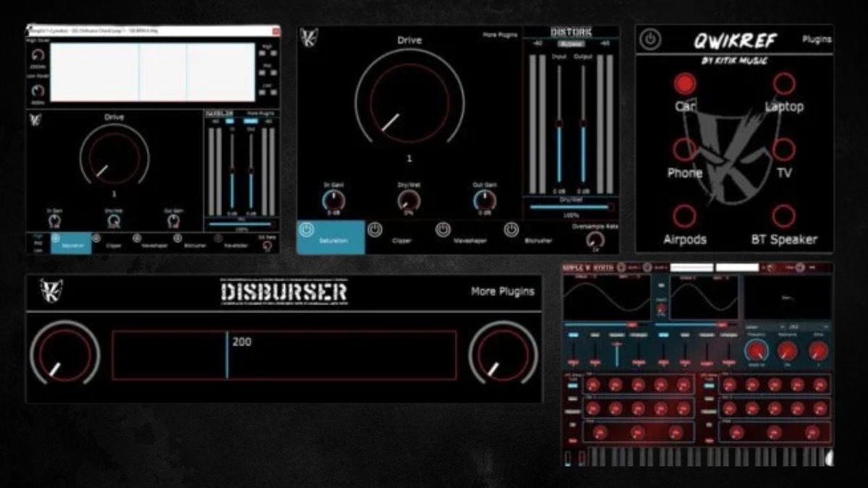Click the Kitik logo in the Distork window

coord(309,38)
